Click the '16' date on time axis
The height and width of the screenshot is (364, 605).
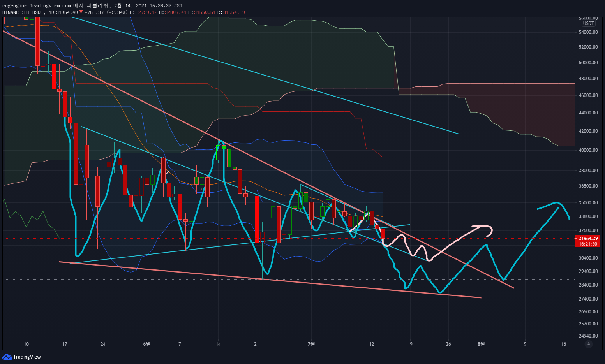564,344
